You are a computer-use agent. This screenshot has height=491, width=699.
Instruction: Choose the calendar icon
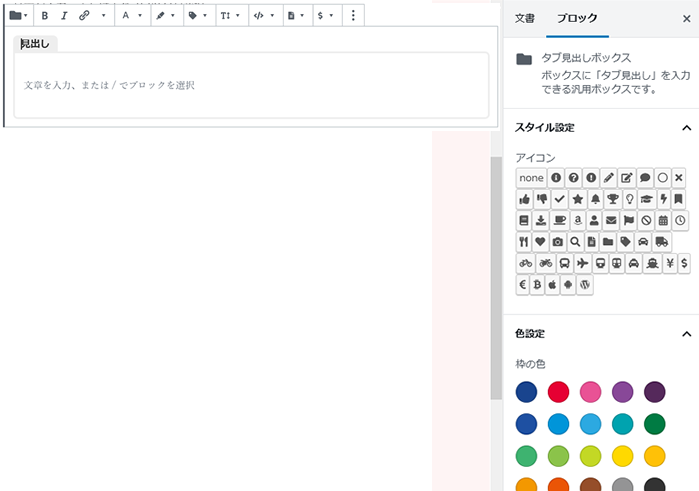[x=663, y=220]
